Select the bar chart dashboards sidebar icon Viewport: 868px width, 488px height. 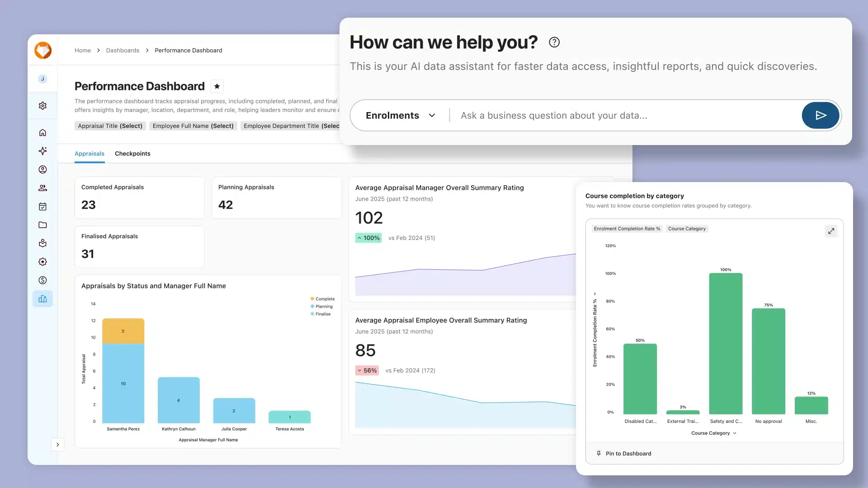tap(42, 299)
